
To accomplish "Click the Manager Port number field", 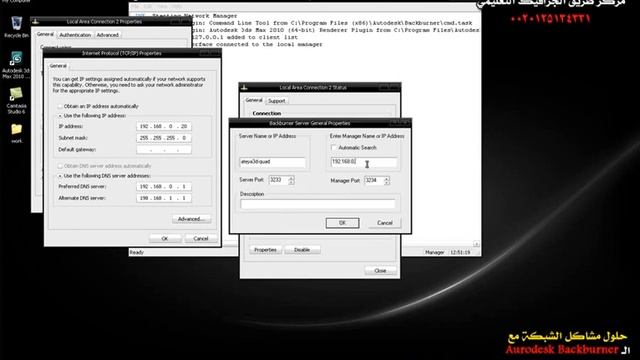I will click(x=374, y=180).
